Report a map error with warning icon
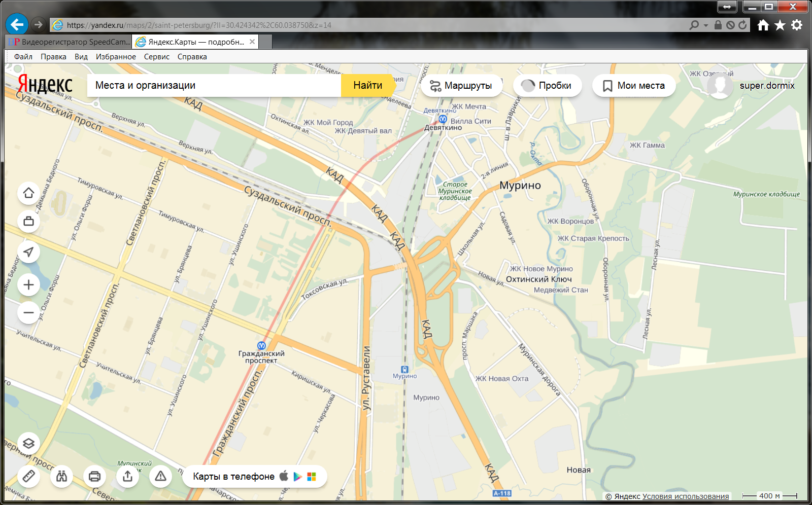The image size is (812, 505). pos(160,476)
